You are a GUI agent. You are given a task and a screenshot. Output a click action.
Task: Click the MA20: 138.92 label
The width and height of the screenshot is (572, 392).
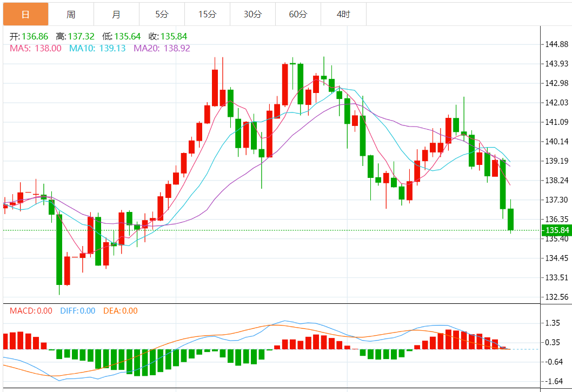coord(162,48)
